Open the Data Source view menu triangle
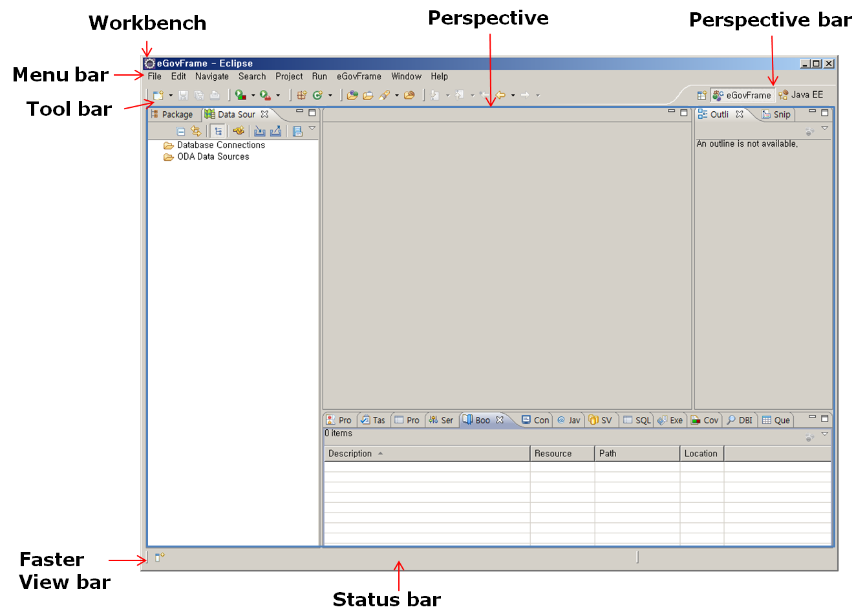Screen dimensions: 865x616 click(x=312, y=129)
